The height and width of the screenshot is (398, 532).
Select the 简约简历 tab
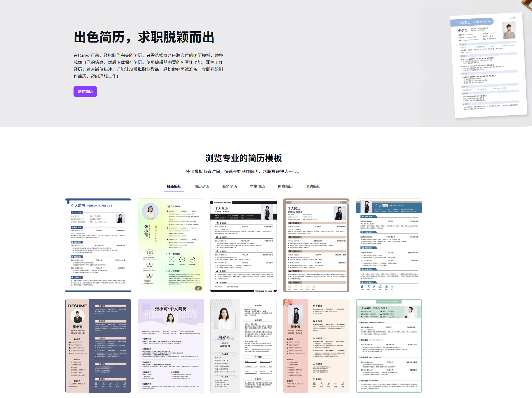[313, 186]
